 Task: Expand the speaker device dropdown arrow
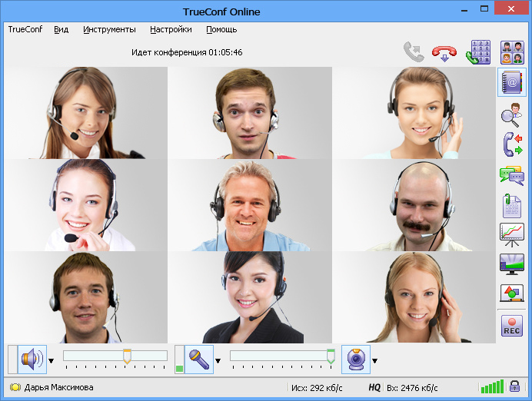pyautogui.click(x=51, y=360)
